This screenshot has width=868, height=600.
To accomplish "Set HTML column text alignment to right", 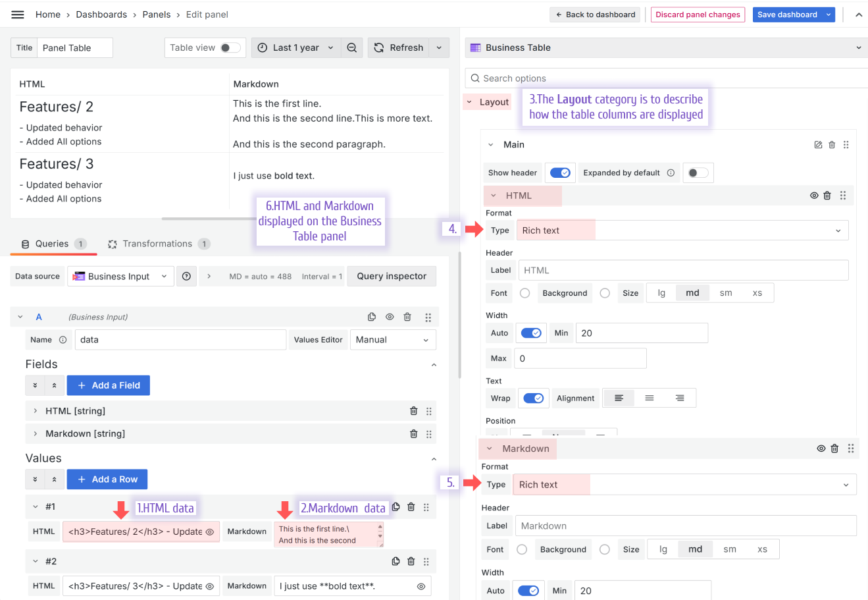I will (680, 398).
